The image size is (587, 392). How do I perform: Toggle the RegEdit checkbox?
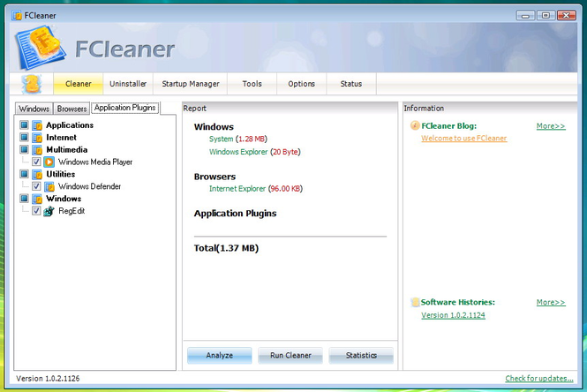(x=36, y=212)
